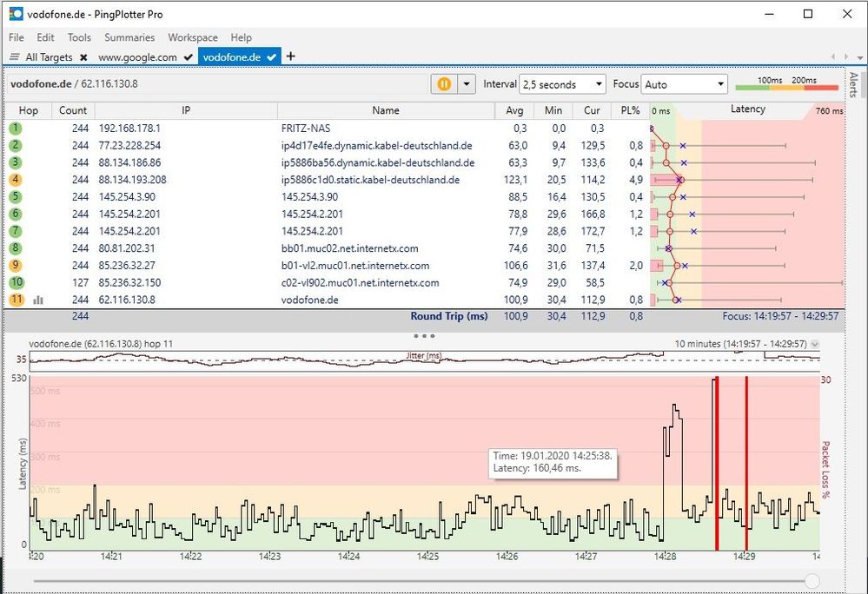
Task: Click bb01.muc02.net.internetx.com name
Action: pos(350,248)
